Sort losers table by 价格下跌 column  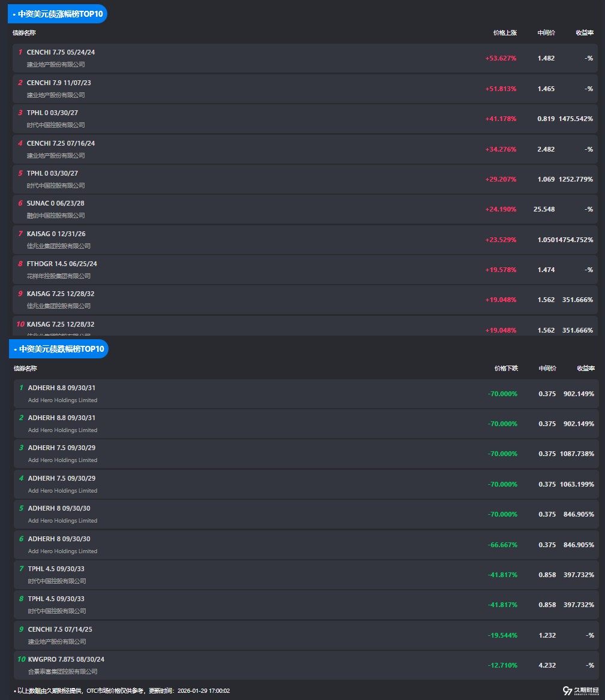(505, 369)
